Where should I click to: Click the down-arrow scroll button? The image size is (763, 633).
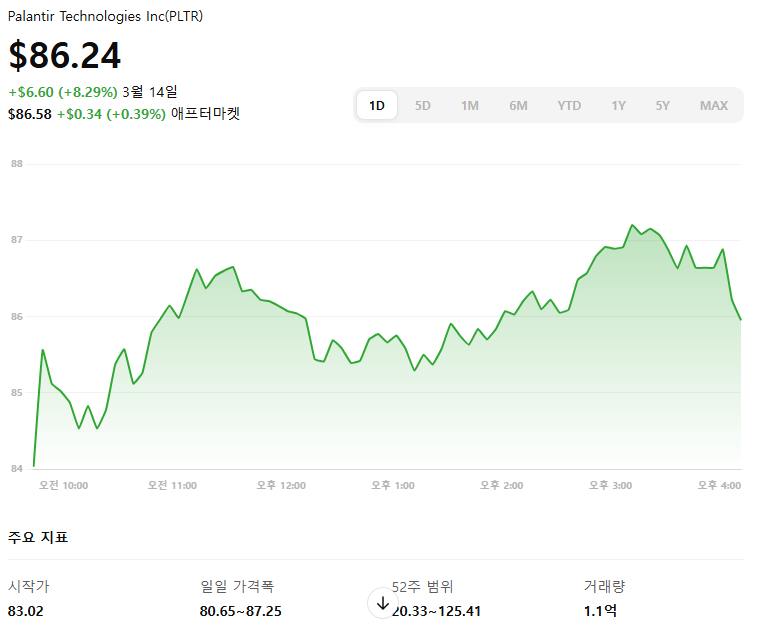(x=383, y=603)
